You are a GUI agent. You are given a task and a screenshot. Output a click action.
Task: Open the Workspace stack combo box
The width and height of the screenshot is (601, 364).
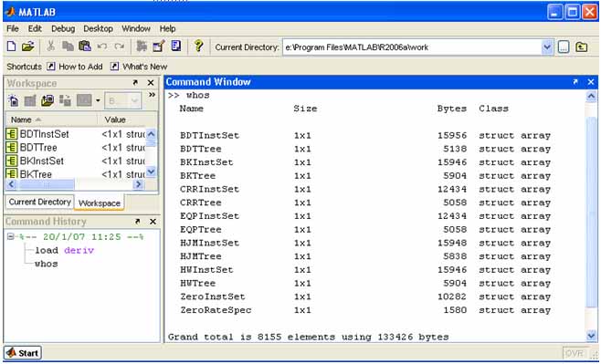[122, 101]
